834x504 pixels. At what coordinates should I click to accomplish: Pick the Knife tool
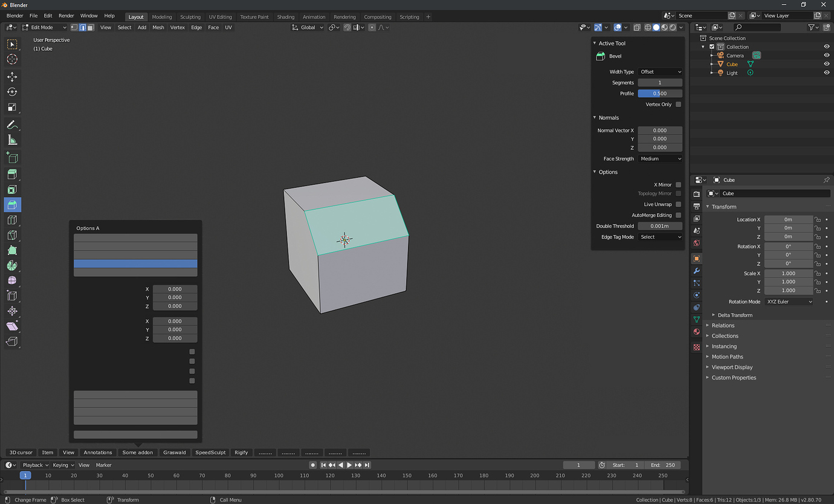tap(12, 235)
